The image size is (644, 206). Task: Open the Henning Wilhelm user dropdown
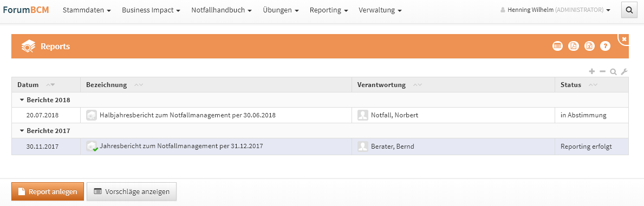point(555,10)
